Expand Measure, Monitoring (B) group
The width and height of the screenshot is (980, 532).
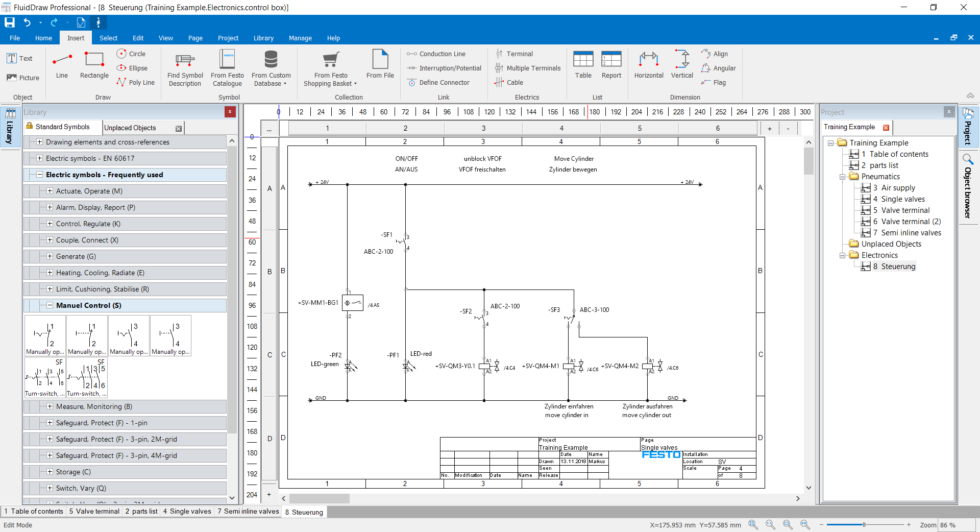50,406
